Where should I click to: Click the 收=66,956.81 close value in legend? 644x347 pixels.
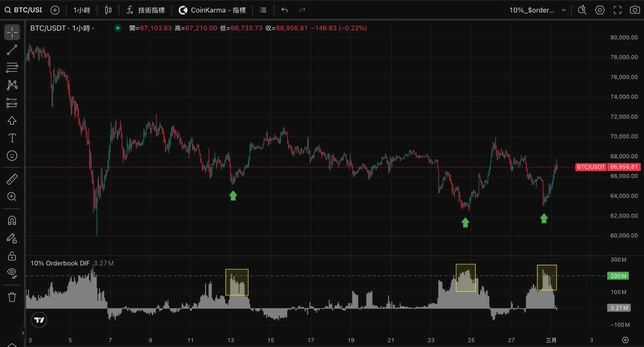(287, 28)
